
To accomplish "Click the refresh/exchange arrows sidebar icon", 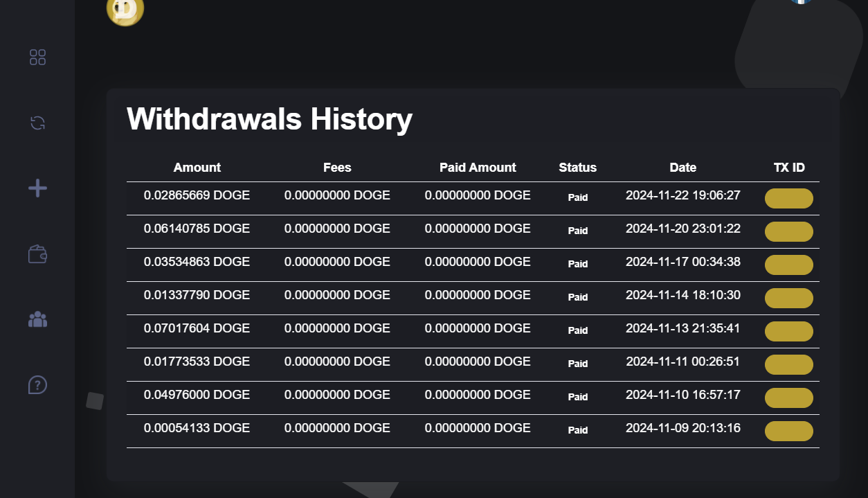I will (x=37, y=123).
